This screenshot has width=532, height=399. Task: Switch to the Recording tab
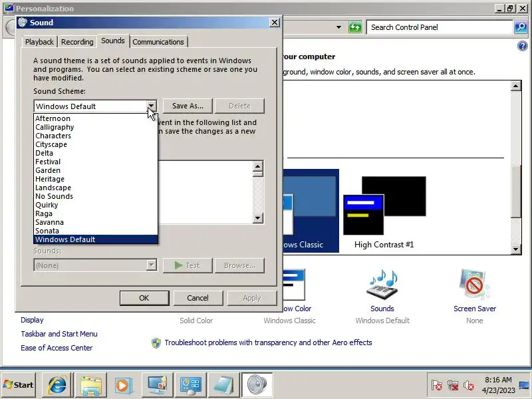[77, 42]
